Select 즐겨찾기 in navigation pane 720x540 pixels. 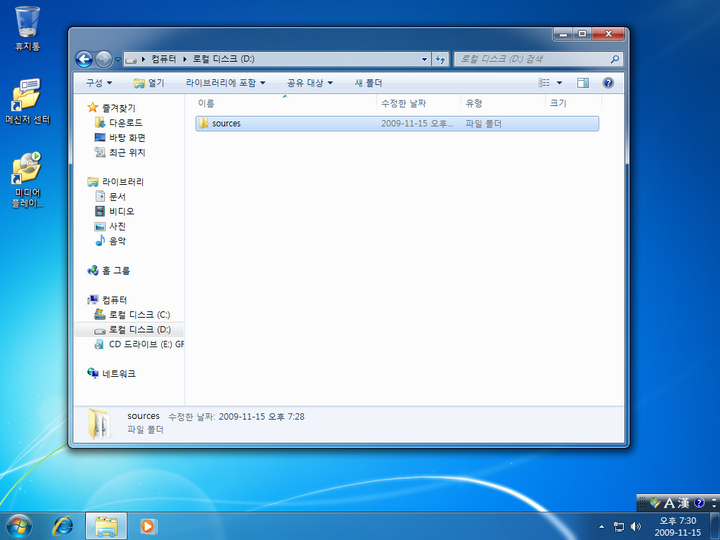[118, 108]
